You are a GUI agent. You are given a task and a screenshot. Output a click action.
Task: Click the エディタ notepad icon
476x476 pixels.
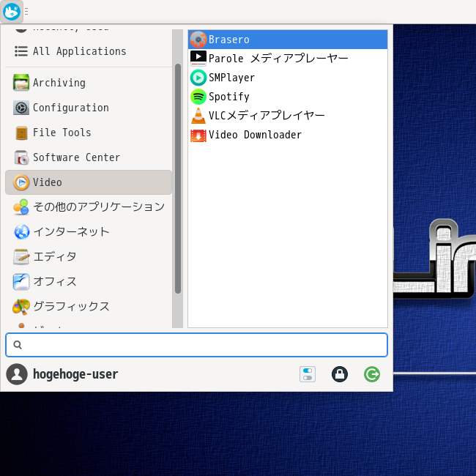21,257
